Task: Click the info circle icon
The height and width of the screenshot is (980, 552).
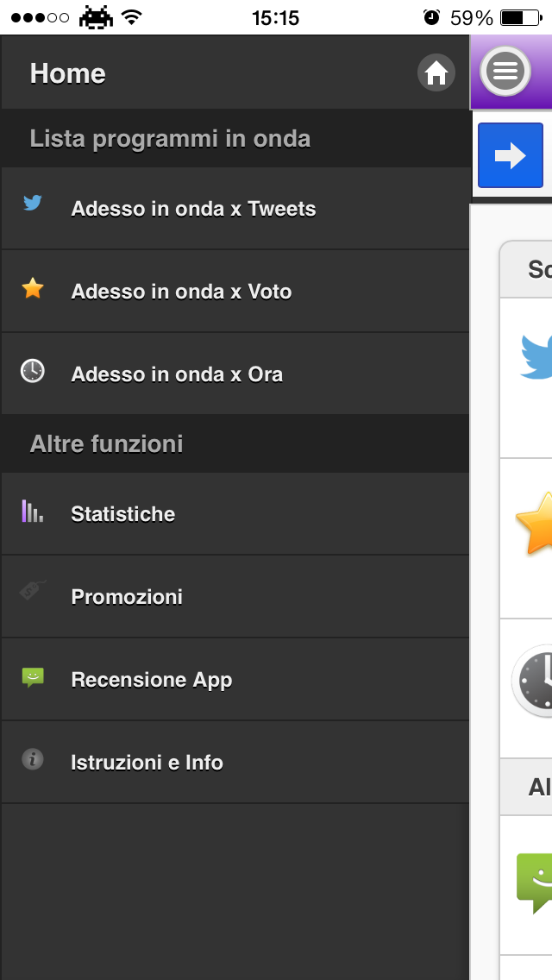Action: click(x=33, y=759)
